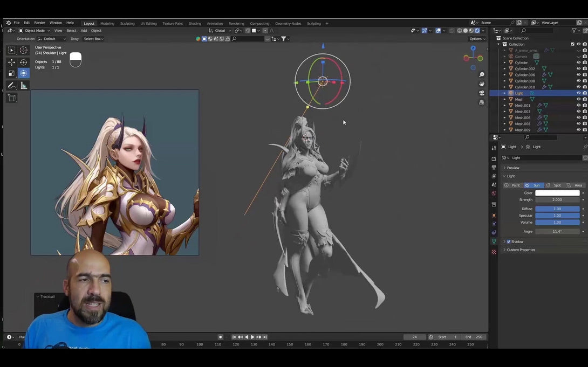
Task: Set light type to Spot
Action: click(554, 185)
